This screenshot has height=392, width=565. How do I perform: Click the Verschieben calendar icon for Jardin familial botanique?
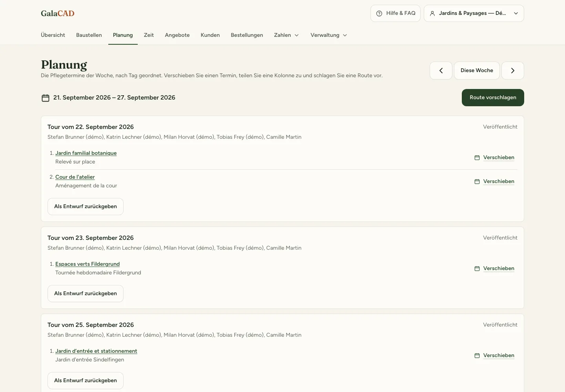point(477,158)
